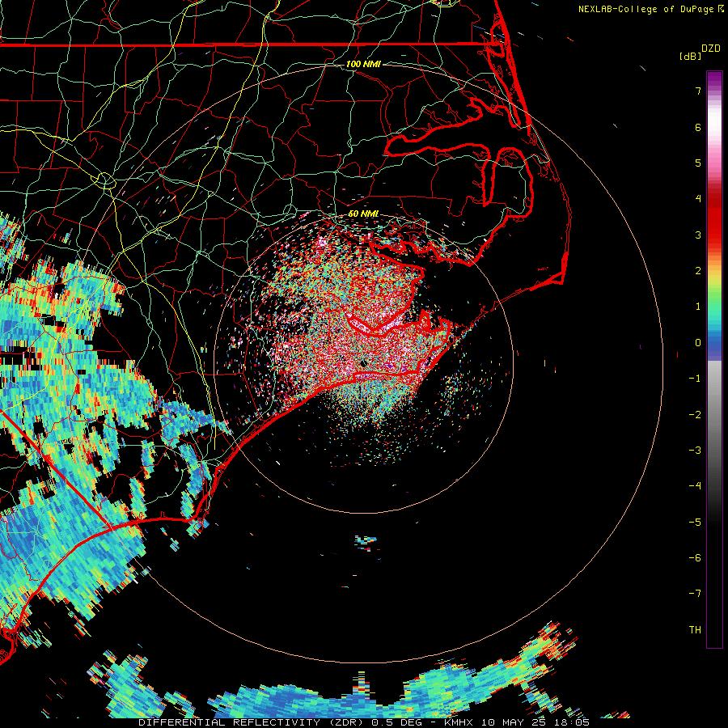Viewport: 728px width, 728px height.
Task: Click the 100 NMI range ring label
Action: tap(363, 64)
